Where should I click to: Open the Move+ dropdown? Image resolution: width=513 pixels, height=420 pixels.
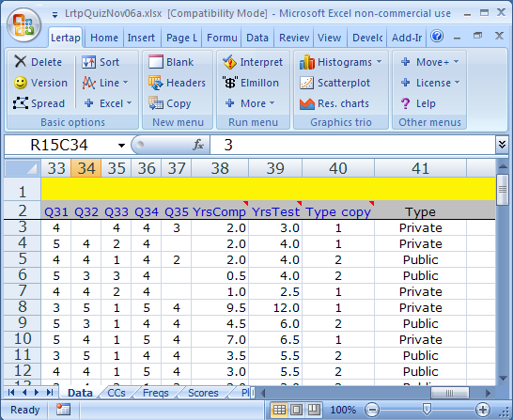tap(457, 61)
